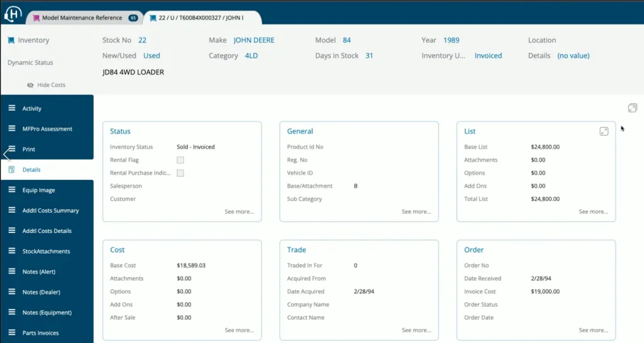
Task: Open the Print sidebar item
Action: (x=47, y=149)
